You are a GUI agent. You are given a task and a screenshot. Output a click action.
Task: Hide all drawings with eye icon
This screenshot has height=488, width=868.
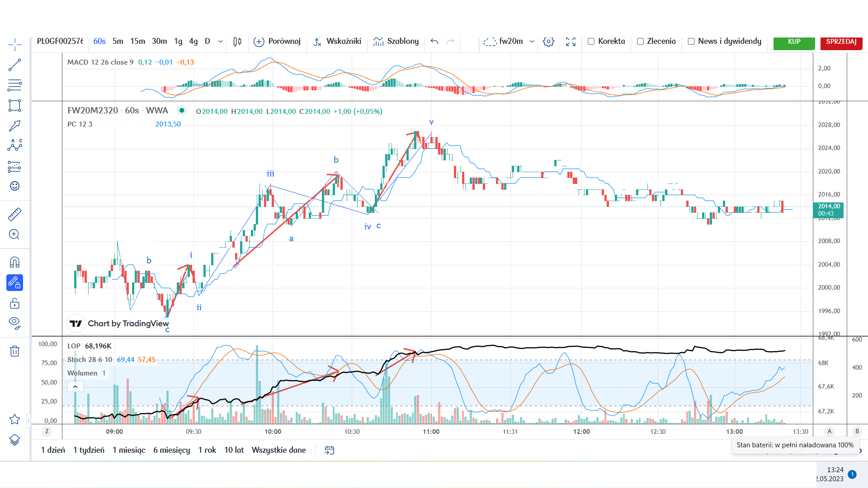[14, 323]
